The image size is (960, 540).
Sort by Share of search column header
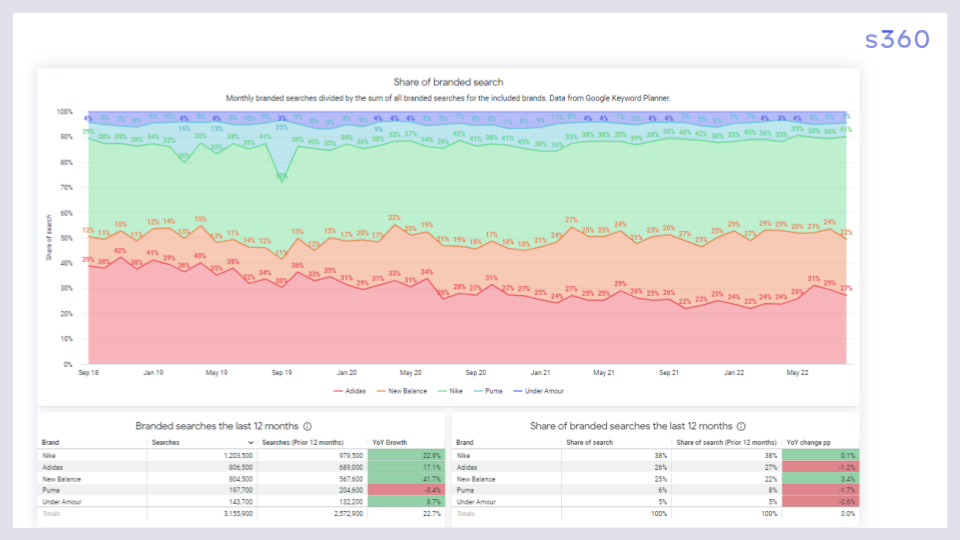point(589,443)
